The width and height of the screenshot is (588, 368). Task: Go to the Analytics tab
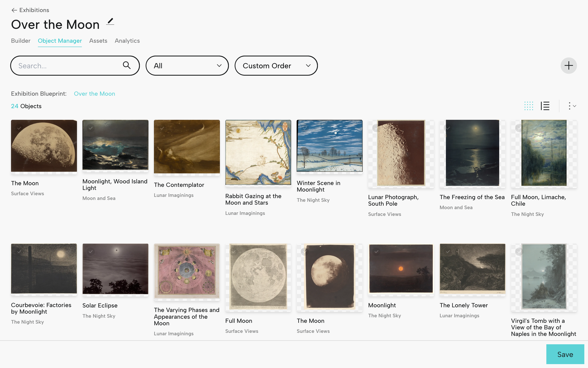click(x=127, y=41)
